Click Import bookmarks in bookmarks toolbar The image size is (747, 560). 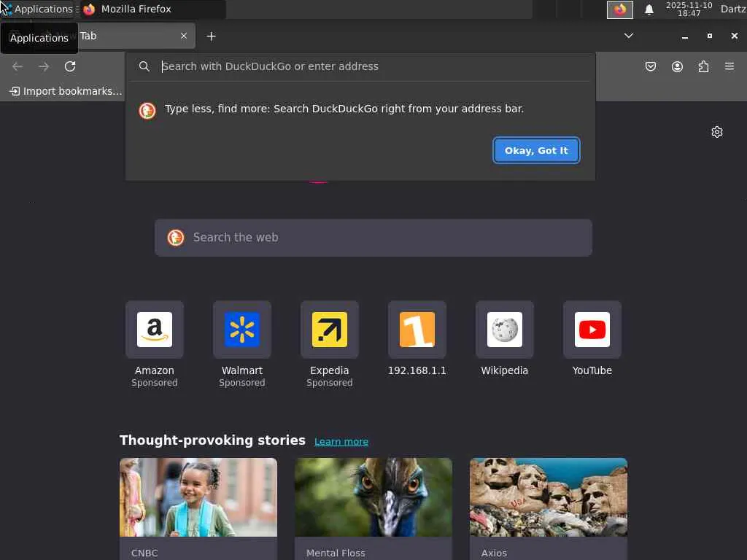66,91
